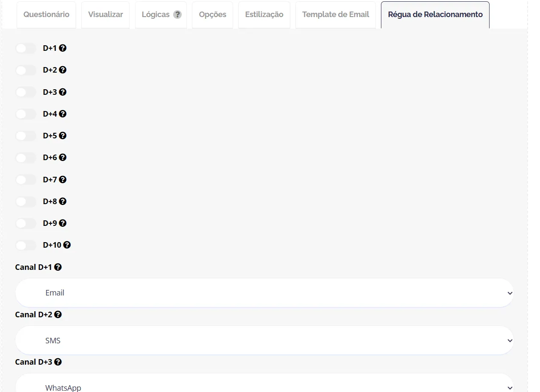Screen dimensions: 540x392
Task: Open the Visualizar tab
Action: (105, 15)
